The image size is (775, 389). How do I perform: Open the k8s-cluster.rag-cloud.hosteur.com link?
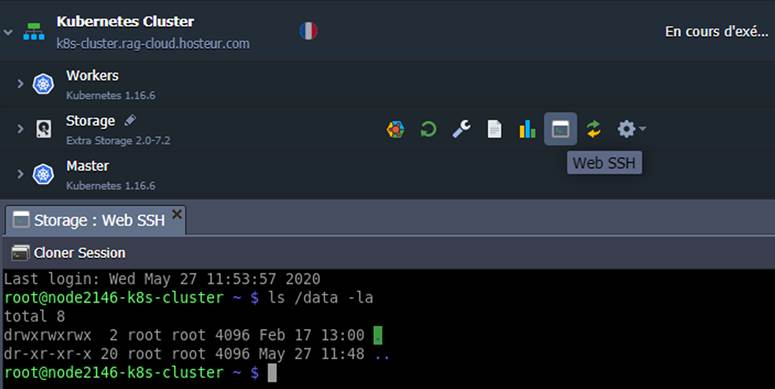tap(153, 43)
